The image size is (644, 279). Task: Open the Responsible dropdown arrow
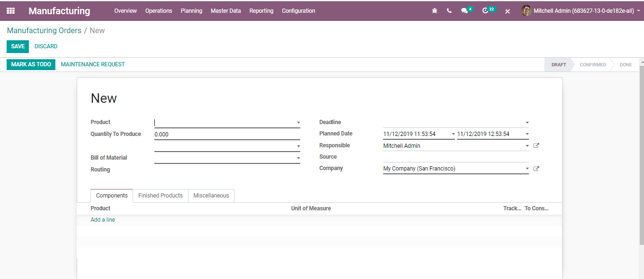pyautogui.click(x=527, y=146)
